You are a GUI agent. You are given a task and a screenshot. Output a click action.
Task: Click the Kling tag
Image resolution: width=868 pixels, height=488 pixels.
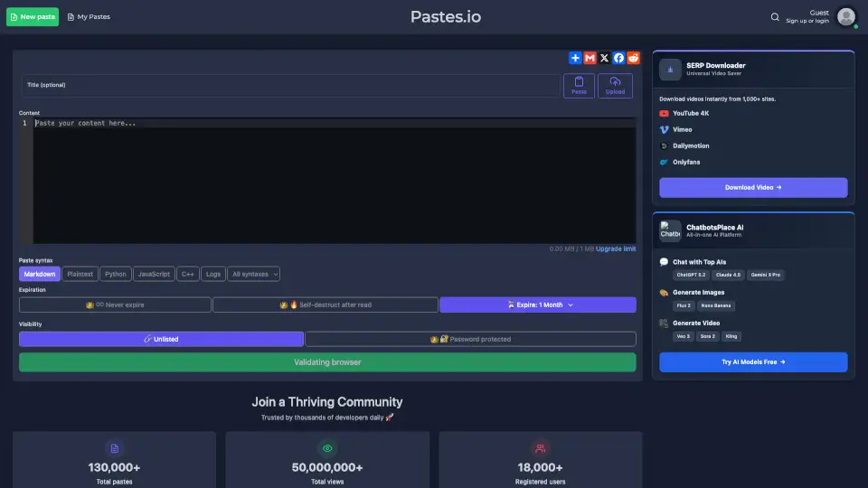coord(731,336)
